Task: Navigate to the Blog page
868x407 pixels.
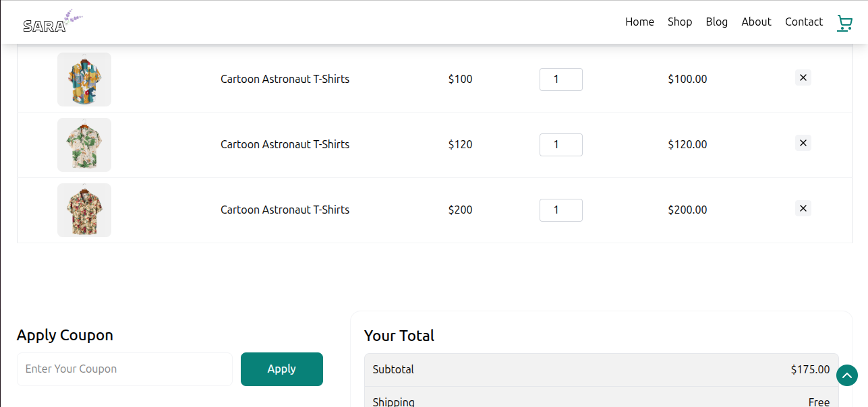Action: pyautogui.click(x=717, y=22)
